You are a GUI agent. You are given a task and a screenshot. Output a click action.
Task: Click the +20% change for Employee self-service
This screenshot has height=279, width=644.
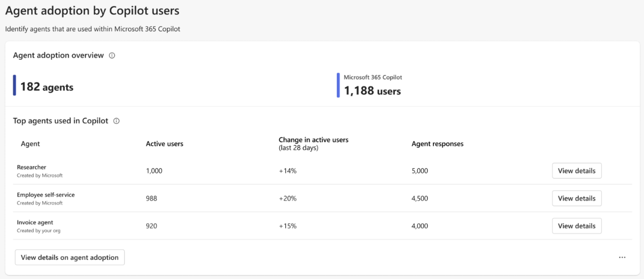pyautogui.click(x=287, y=198)
